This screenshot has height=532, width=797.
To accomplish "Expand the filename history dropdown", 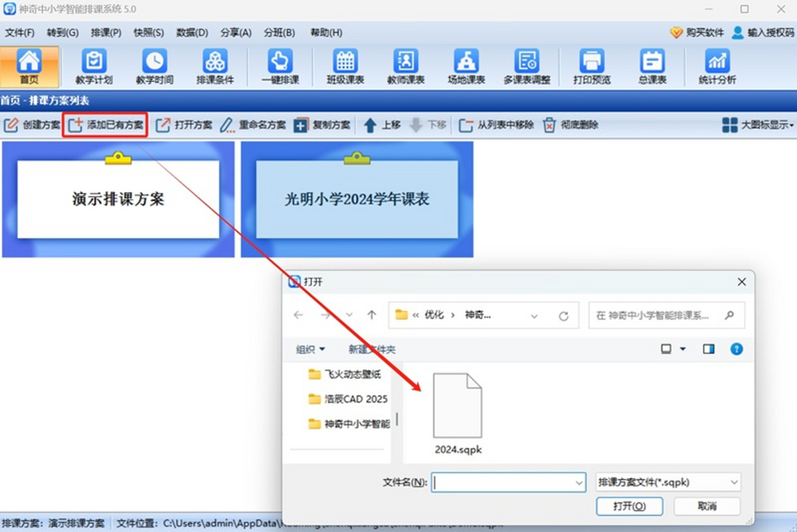I will (x=578, y=482).
